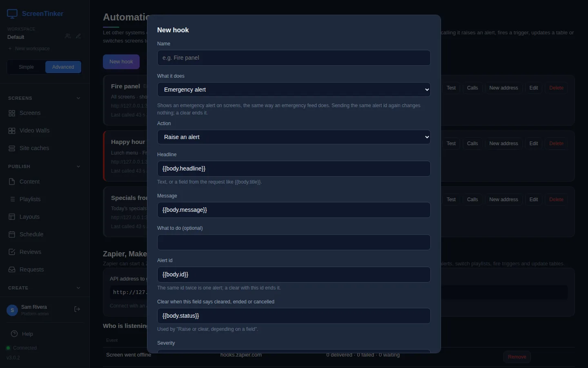
Task: Delete the Happy hour hook
Action: point(556,144)
